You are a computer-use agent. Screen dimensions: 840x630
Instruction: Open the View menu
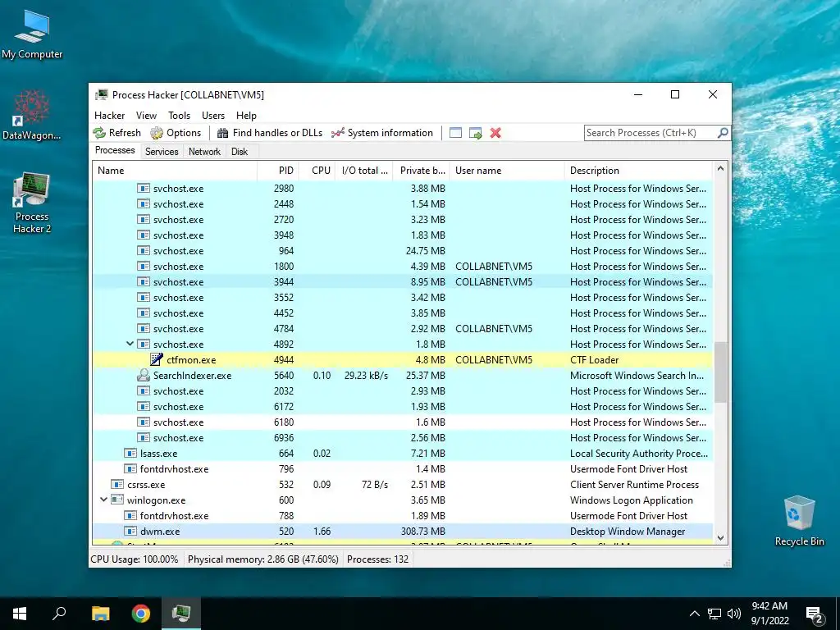(146, 115)
